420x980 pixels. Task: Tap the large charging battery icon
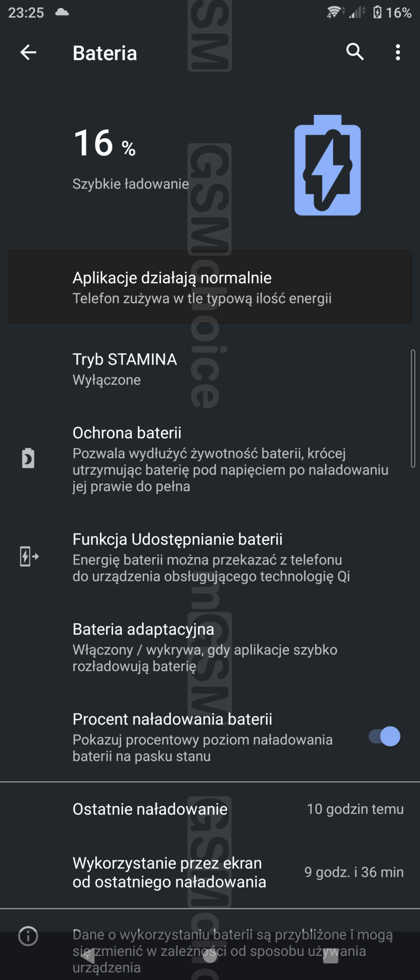(x=327, y=166)
